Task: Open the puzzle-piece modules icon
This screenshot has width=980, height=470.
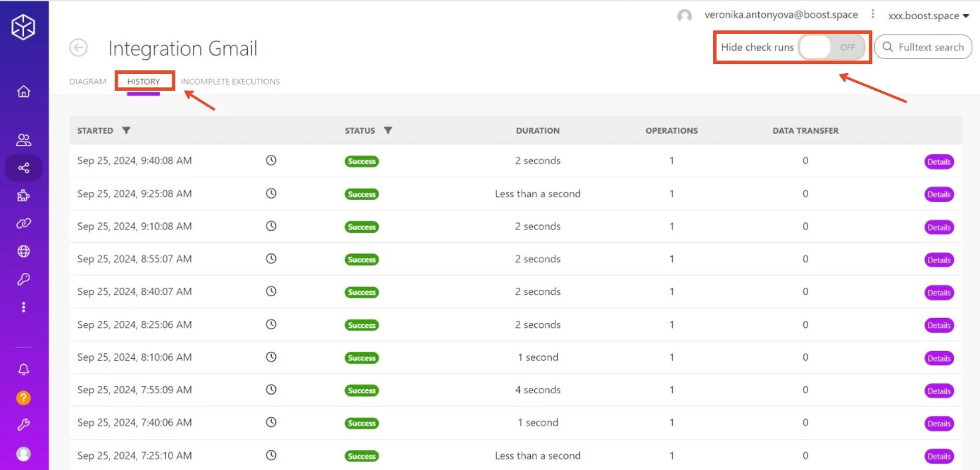Action: tap(24, 196)
